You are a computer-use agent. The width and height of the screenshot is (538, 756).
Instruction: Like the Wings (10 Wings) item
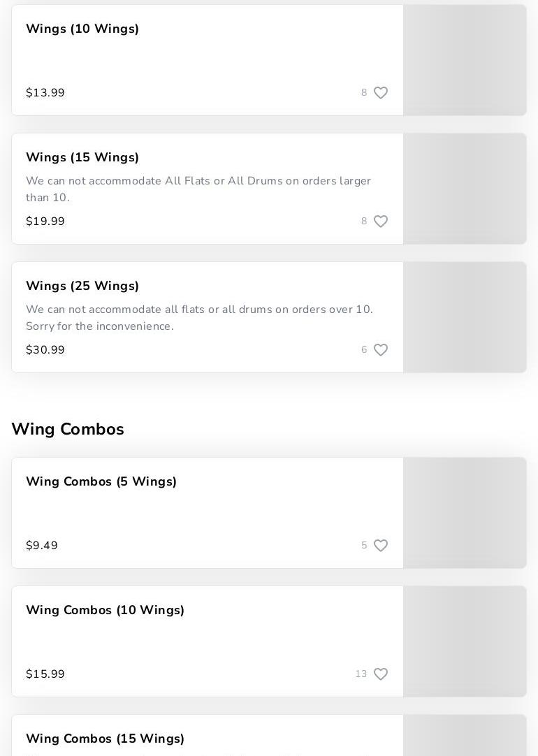(x=381, y=93)
